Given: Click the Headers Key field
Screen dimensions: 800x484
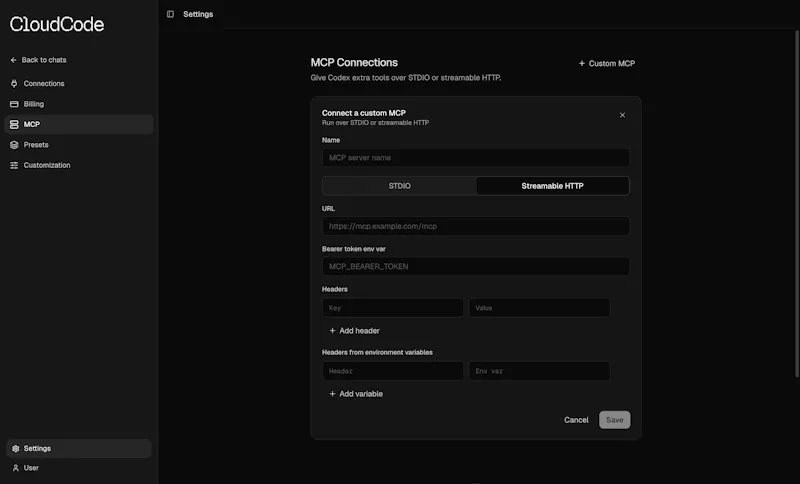Looking at the screenshot, I should [393, 308].
